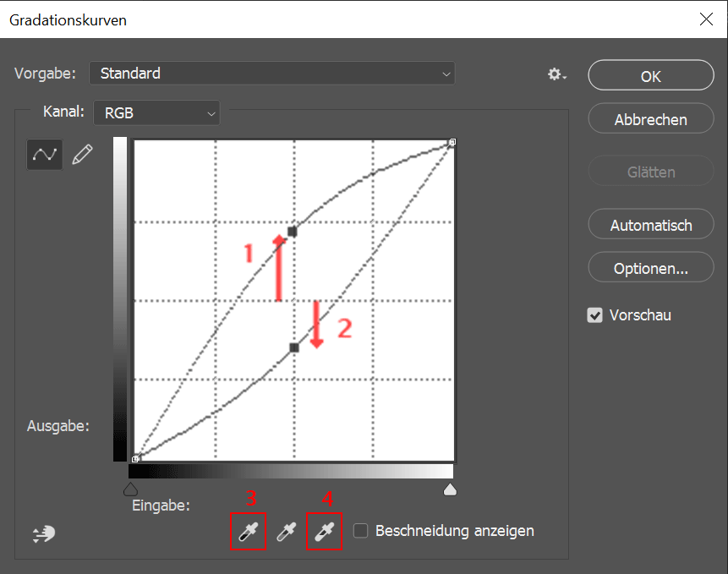728x574 pixels.
Task: Select the lower curve control point
Action: tap(294, 347)
